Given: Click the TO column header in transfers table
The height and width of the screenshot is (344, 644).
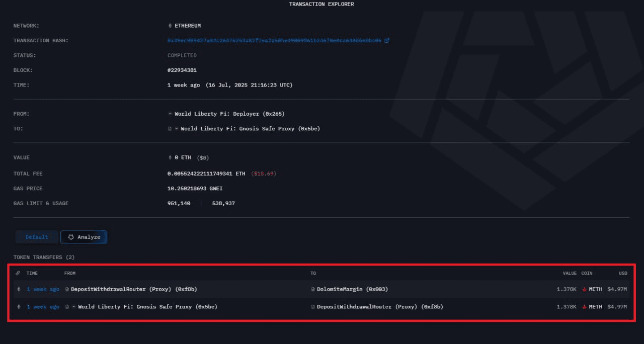Looking at the screenshot, I should tap(313, 274).
